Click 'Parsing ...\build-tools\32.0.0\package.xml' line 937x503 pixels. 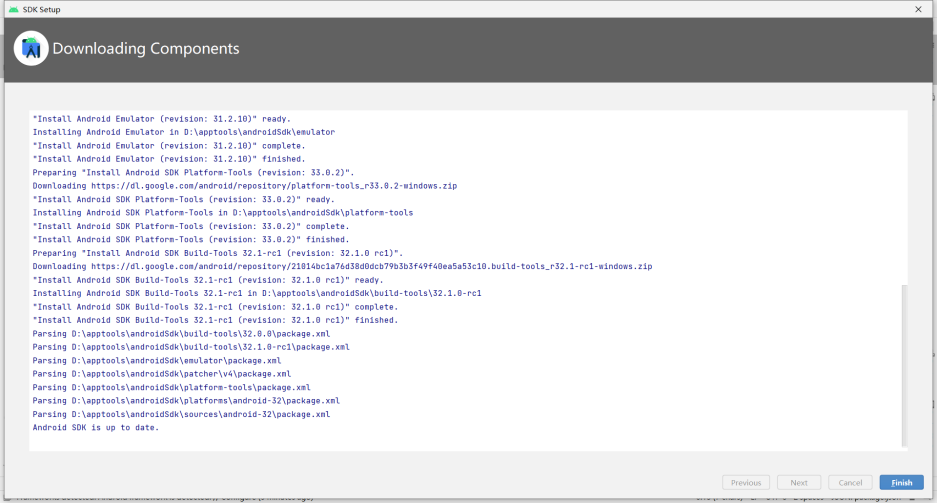coord(181,334)
